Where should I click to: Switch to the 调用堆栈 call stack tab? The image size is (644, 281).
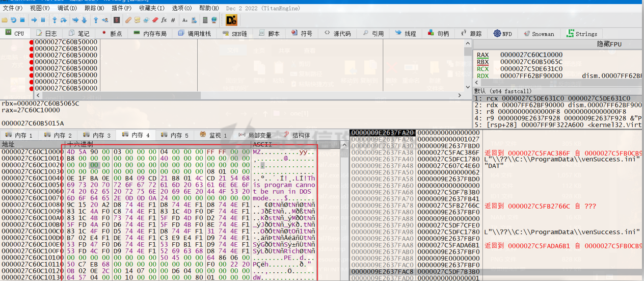(194, 33)
